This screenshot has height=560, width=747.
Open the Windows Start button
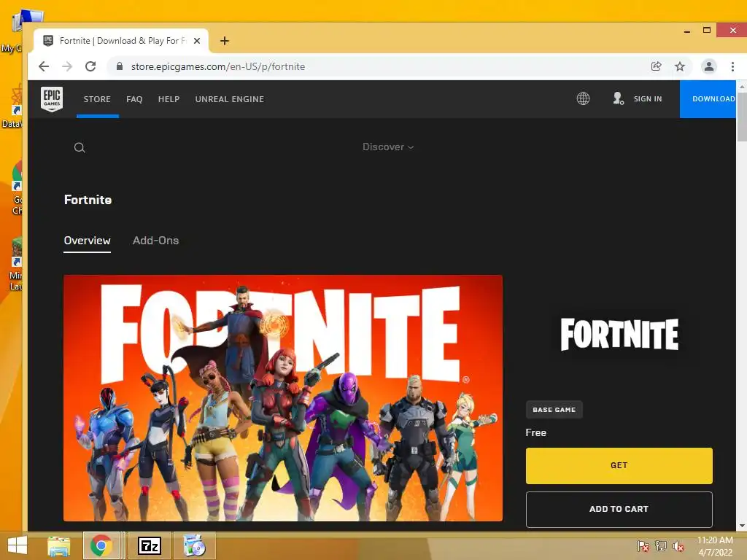pyautogui.click(x=18, y=545)
